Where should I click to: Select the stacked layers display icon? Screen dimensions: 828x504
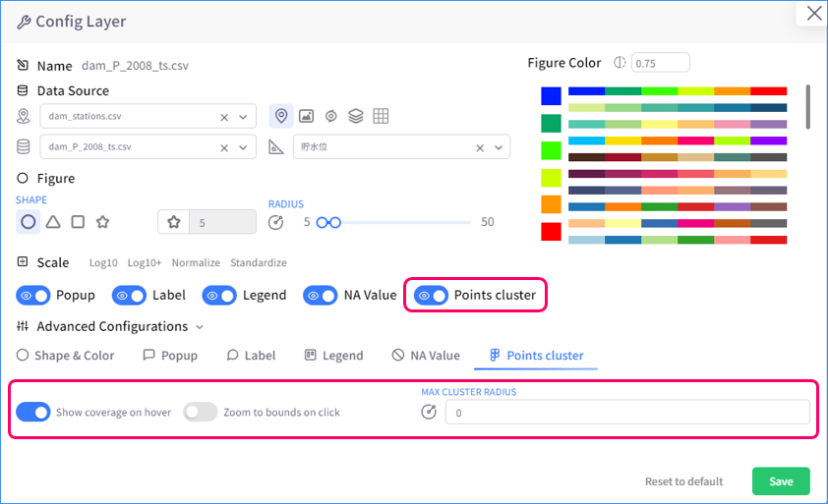(x=356, y=116)
